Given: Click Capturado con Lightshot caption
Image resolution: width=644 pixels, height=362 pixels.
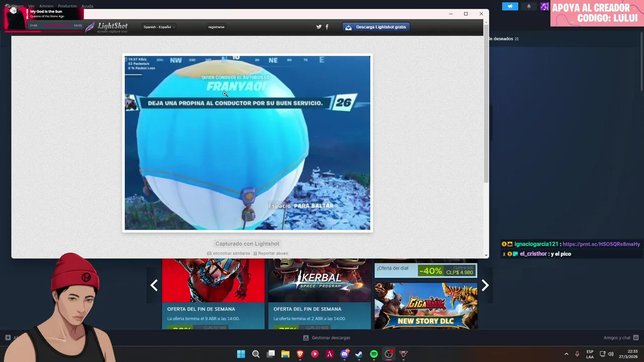Looking at the screenshot, I should click(x=248, y=244).
